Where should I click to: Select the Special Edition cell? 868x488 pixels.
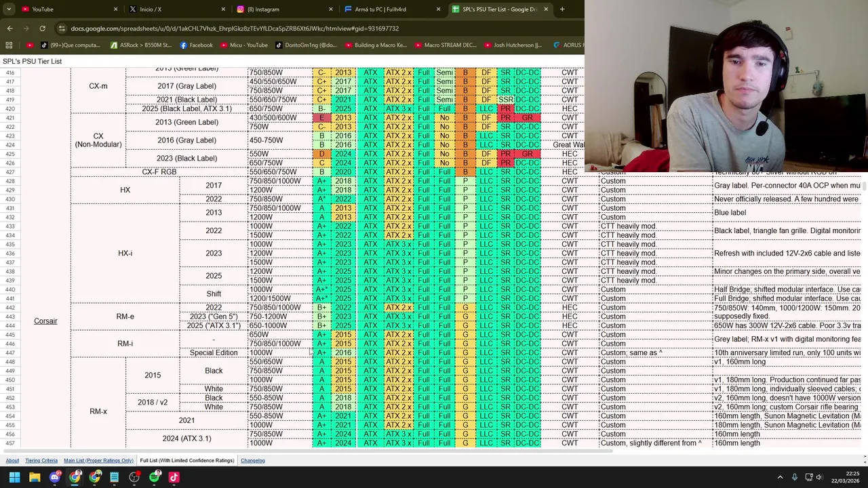point(214,353)
